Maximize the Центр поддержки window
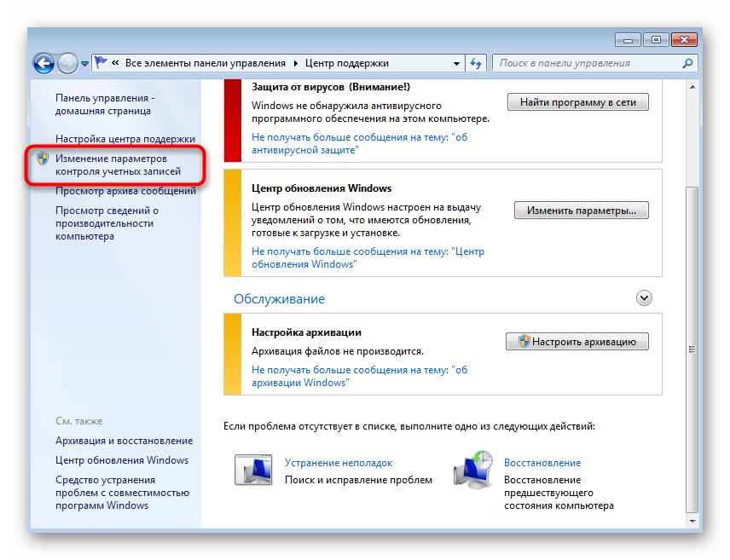This screenshot has height=560, width=730. pos(656,40)
